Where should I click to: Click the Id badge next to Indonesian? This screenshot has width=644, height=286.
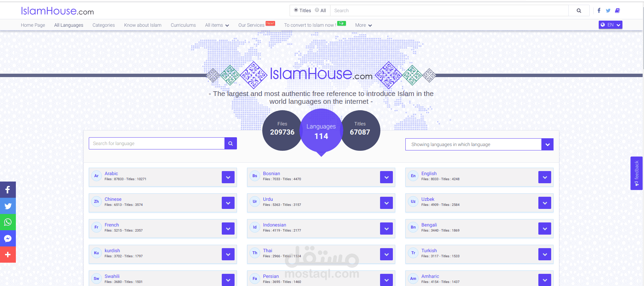point(255,227)
